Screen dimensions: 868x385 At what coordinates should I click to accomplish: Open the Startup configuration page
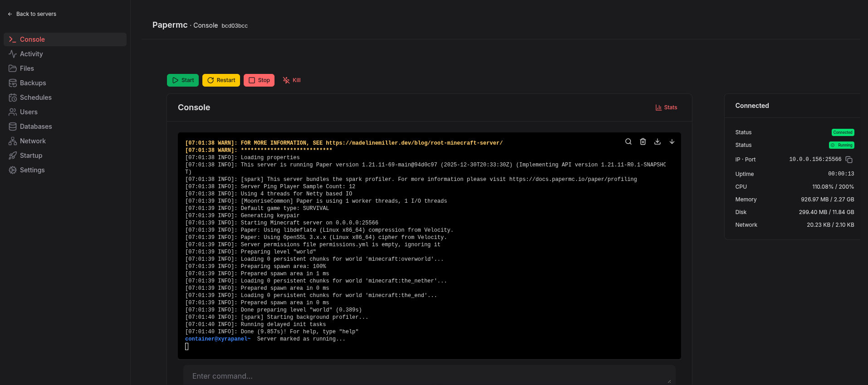(x=31, y=156)
